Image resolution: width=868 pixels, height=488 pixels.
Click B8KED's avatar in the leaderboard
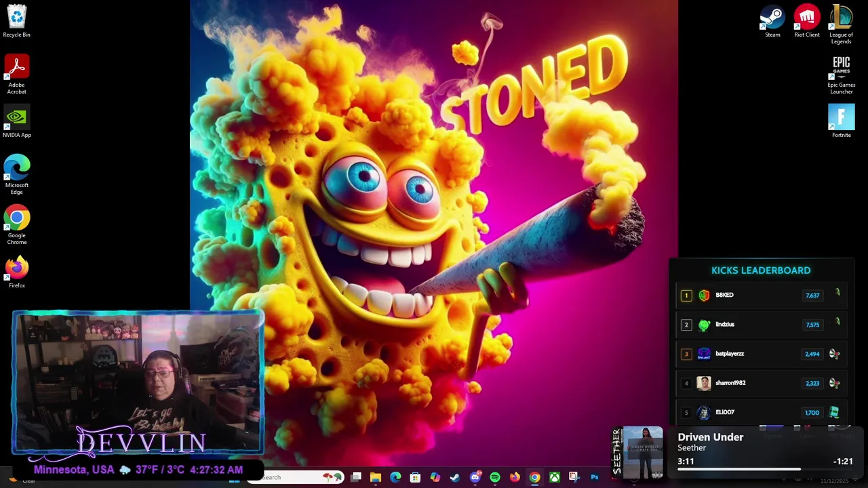704,296
